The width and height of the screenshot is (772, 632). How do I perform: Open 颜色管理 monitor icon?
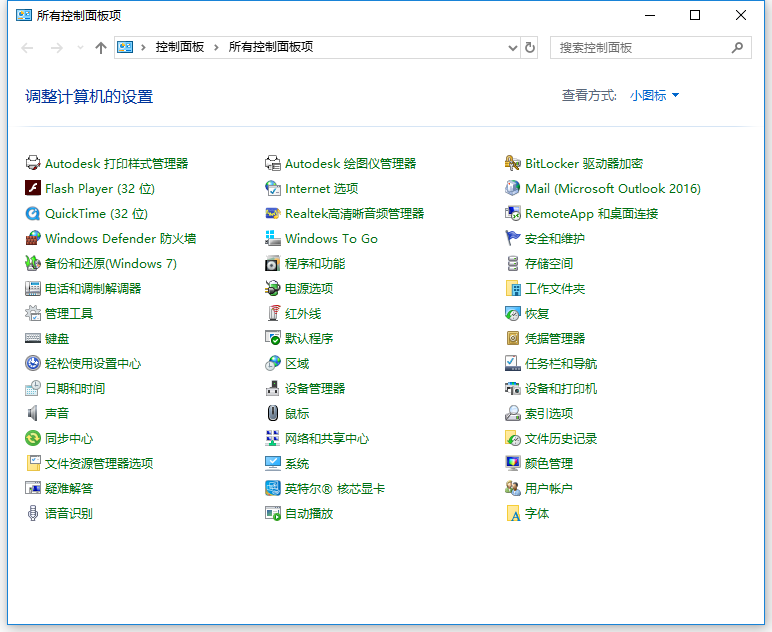pyautogui.click(x=513, y=463)
